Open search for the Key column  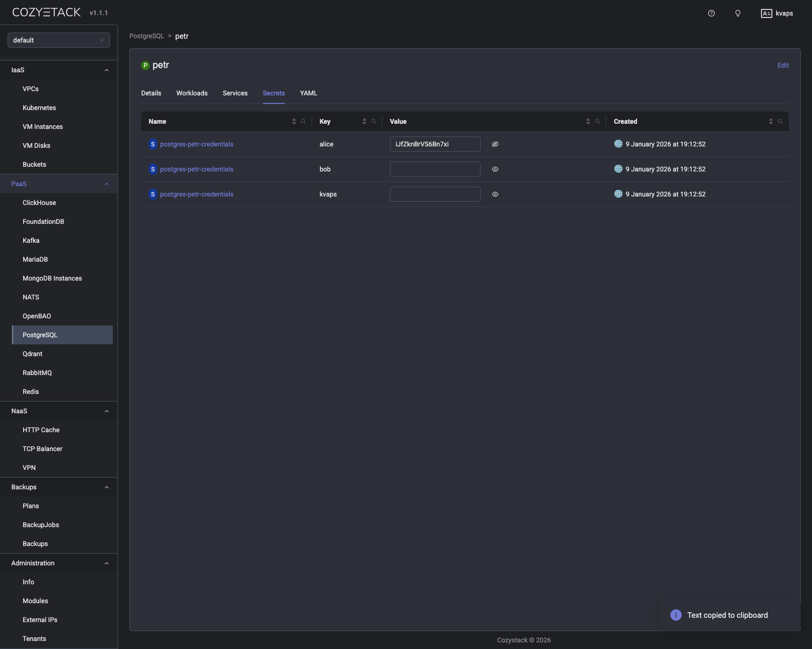pyautogui.click(x=374, y=121)
